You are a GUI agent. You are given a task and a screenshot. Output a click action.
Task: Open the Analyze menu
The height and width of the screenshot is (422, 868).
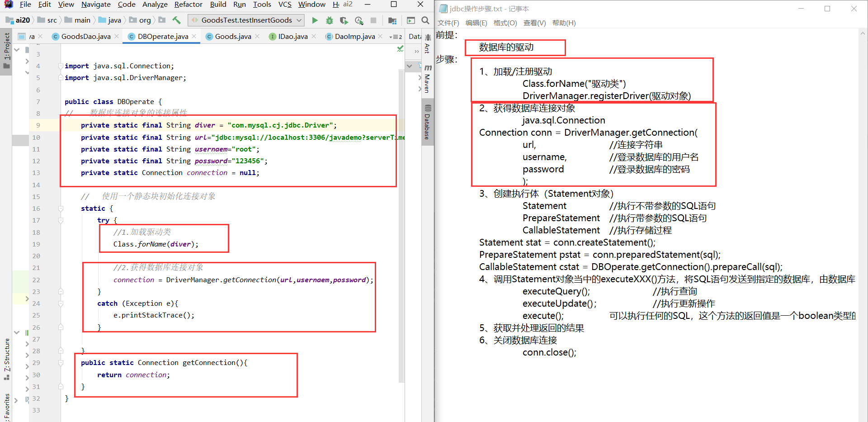point(155,5)
